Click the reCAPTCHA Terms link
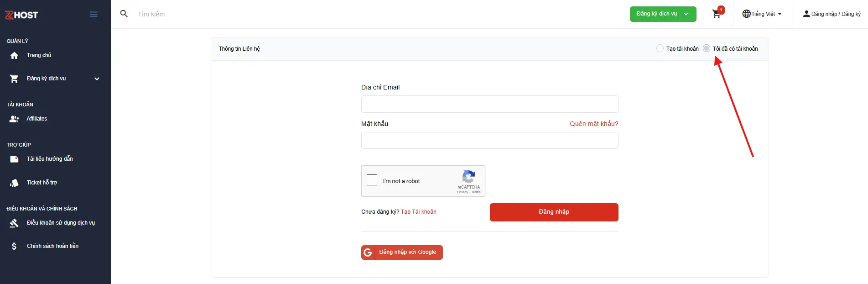The image size is (868, 284). 476,192
